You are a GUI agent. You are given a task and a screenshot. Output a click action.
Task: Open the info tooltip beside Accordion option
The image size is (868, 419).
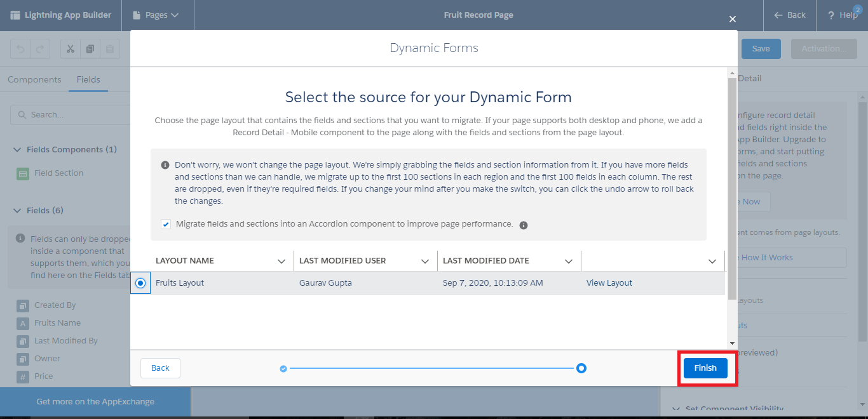pos(523,224)
